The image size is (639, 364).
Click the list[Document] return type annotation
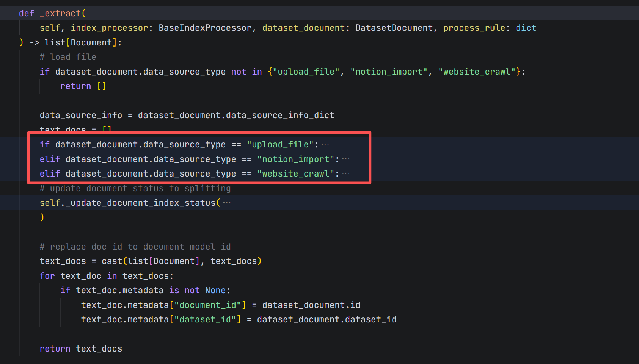(x=81, y=42)
